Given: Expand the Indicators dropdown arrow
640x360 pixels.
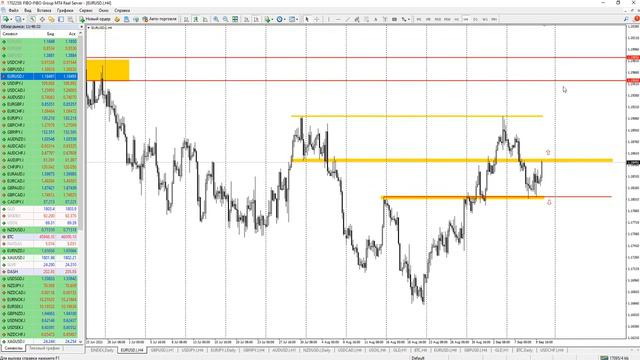Looking at the screenshot, I should click(x=272, y=19).
